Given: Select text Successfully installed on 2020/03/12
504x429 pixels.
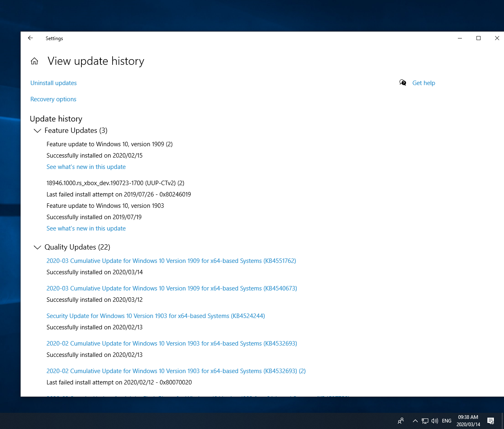Looking at the screenshot, I should pyautogui.click(x=95, y=300).
